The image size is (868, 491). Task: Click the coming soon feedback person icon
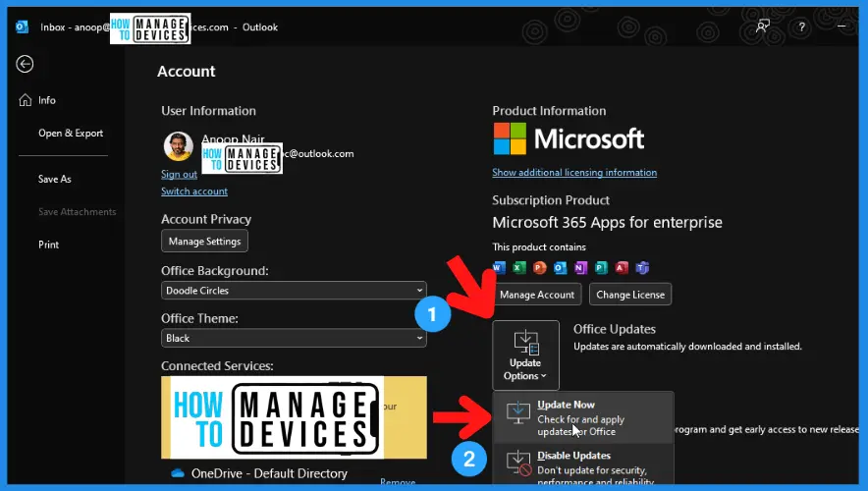tap(762, 26)
